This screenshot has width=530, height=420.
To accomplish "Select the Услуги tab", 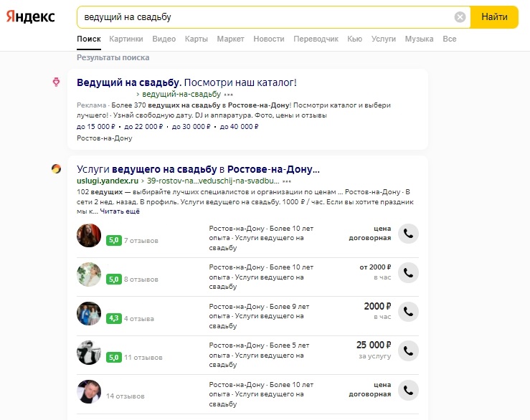I will [x=383, y=39].
